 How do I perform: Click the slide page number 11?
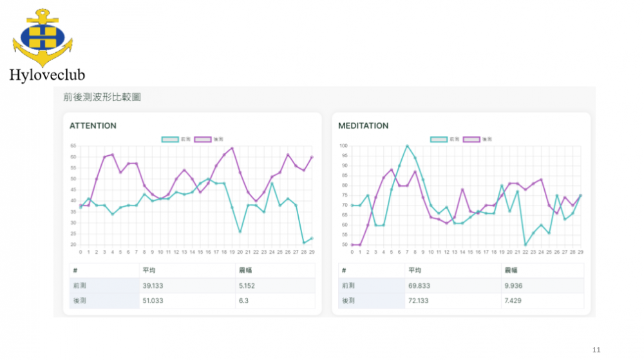tap(596, 350)
